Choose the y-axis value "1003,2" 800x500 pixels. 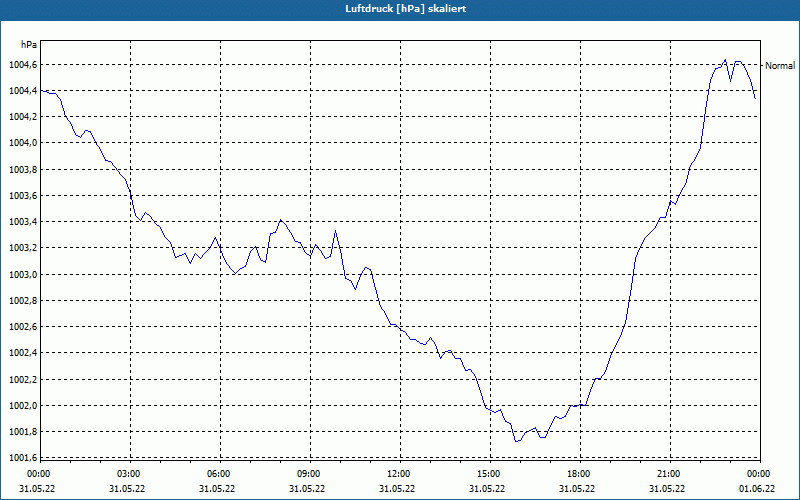point(23,248)
